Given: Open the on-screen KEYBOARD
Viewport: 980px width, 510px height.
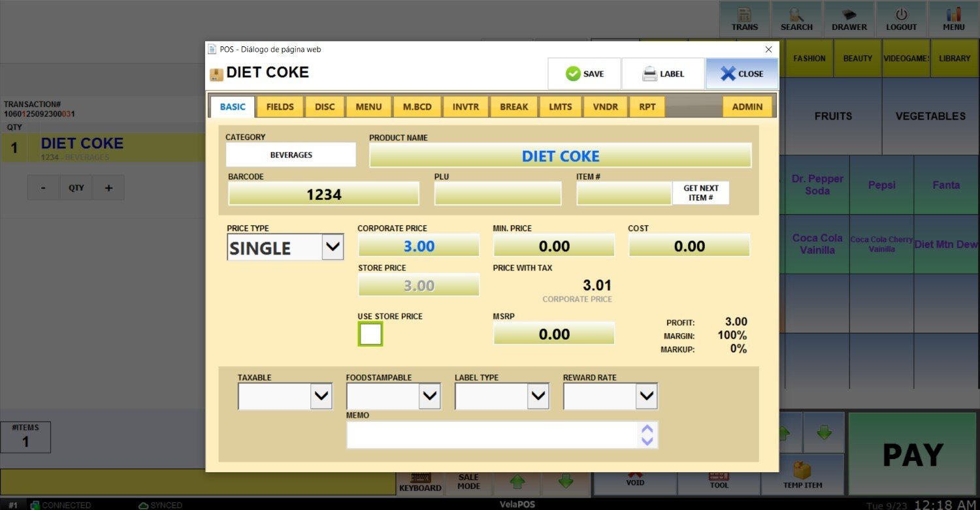Looking at the screenshot, I should click(420, 482).
